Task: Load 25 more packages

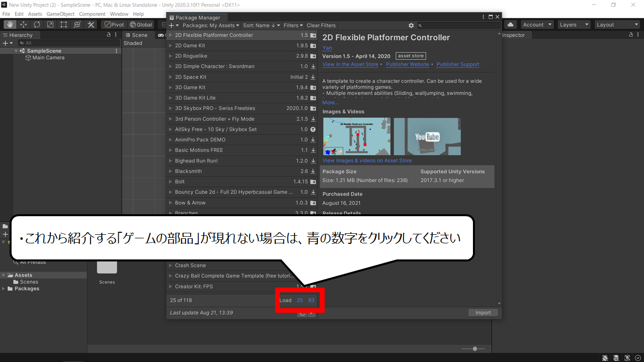Action: click(x=300, y=300)
